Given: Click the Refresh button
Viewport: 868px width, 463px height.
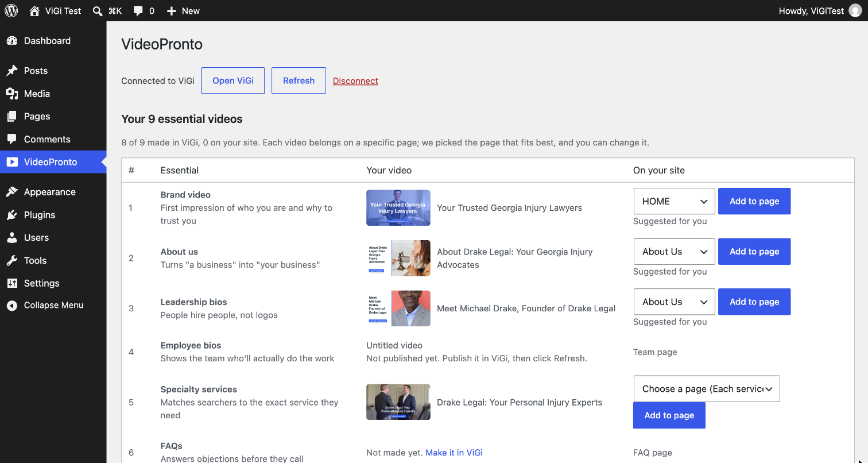Looking at the screenshot, I should point(299,80).
